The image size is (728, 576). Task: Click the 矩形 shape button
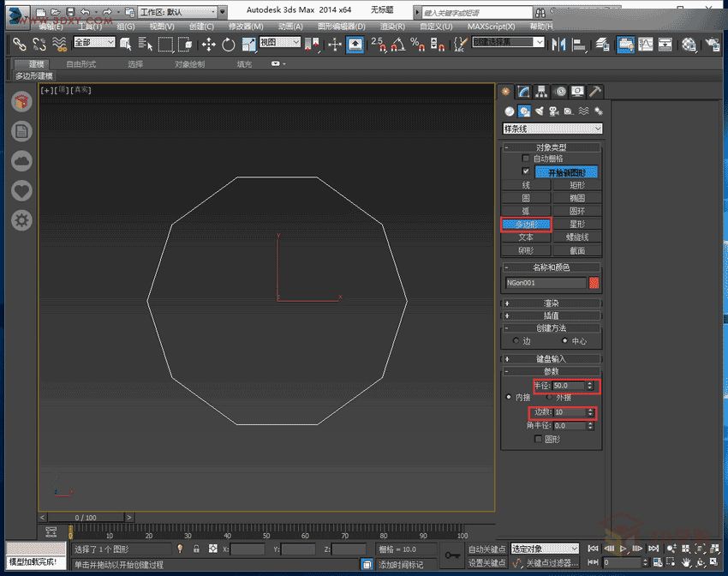coord(577,185)
